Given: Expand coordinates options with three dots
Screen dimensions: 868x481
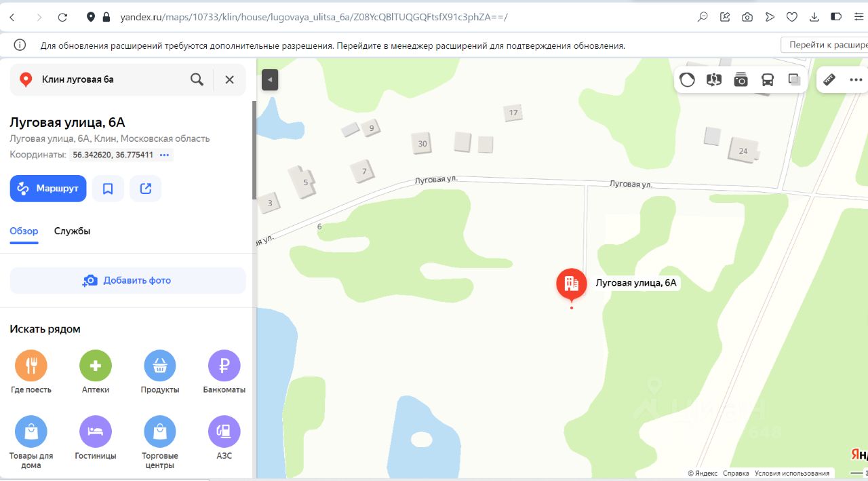Looking at the screenshot, I should pyautogui.click(x=164, y=155).
